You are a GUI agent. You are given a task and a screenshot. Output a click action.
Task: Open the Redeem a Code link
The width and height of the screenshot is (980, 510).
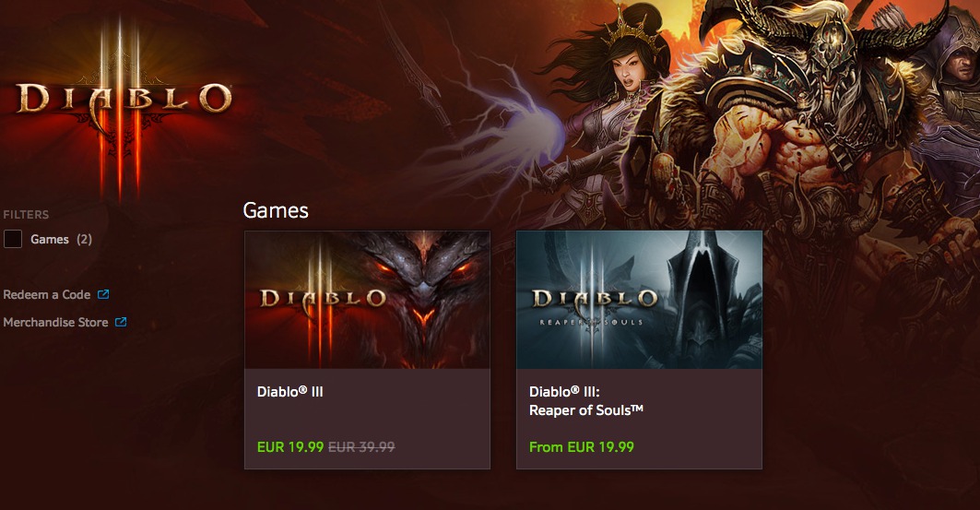tap(47, 294)
